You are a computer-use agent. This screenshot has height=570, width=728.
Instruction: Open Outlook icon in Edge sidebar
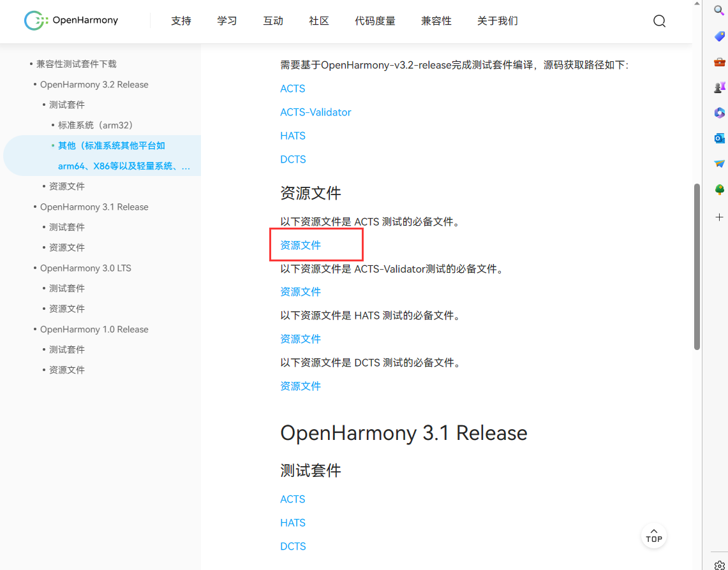click(719, 138)
